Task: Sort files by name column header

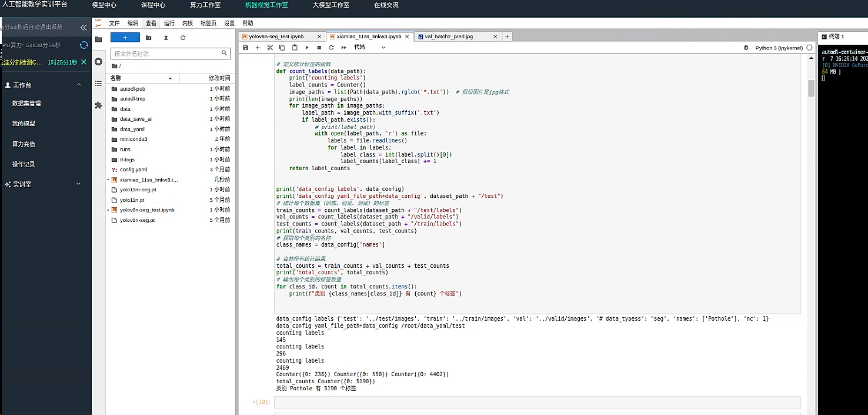Action: (x=144, y=78)
